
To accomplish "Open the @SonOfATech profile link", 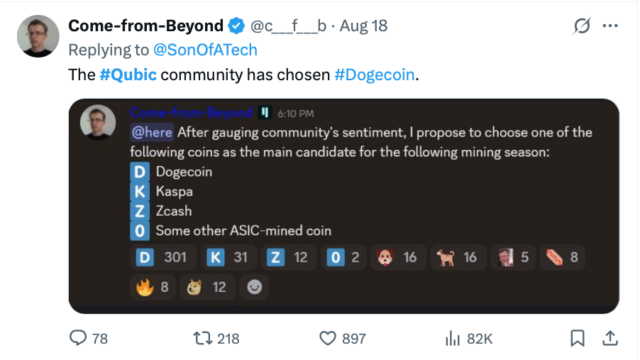I will click(x=205, y=50).
